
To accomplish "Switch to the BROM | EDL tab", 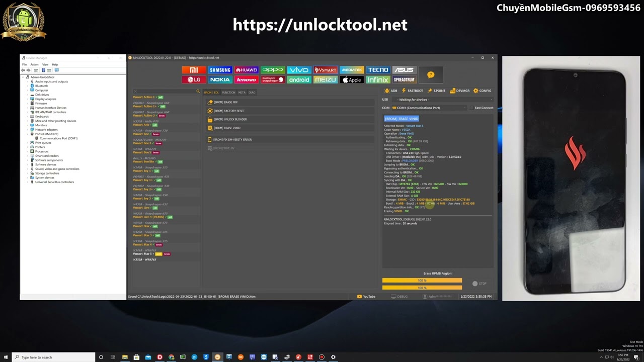I will pos(211,93).
